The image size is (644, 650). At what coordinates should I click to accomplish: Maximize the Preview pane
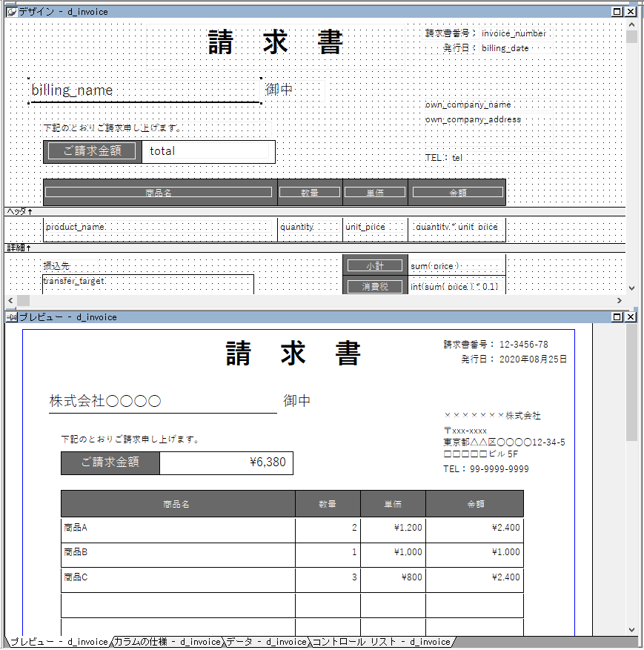point(617,317)
